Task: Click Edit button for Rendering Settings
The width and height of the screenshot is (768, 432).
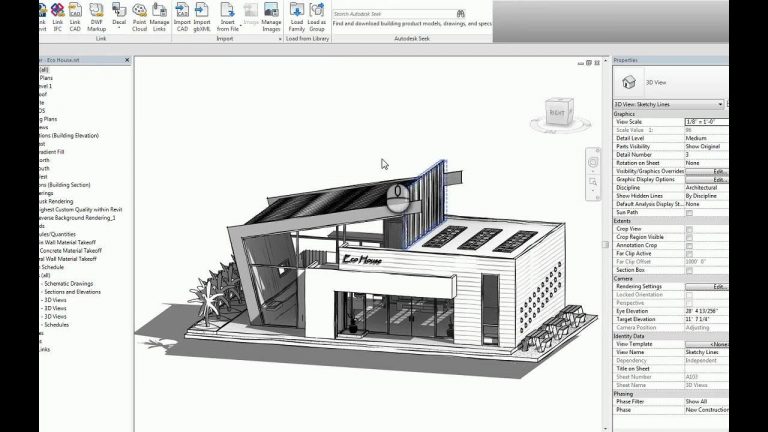Action: click(718, 286)
